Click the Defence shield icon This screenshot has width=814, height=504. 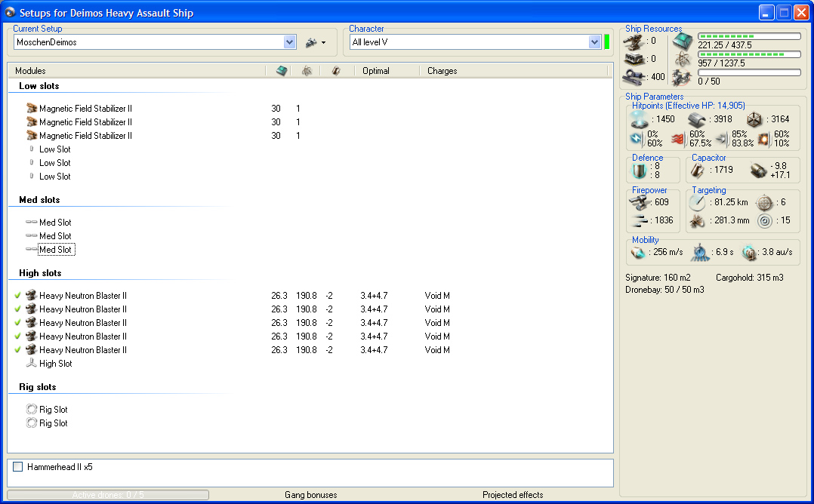(x=640, y=171)
